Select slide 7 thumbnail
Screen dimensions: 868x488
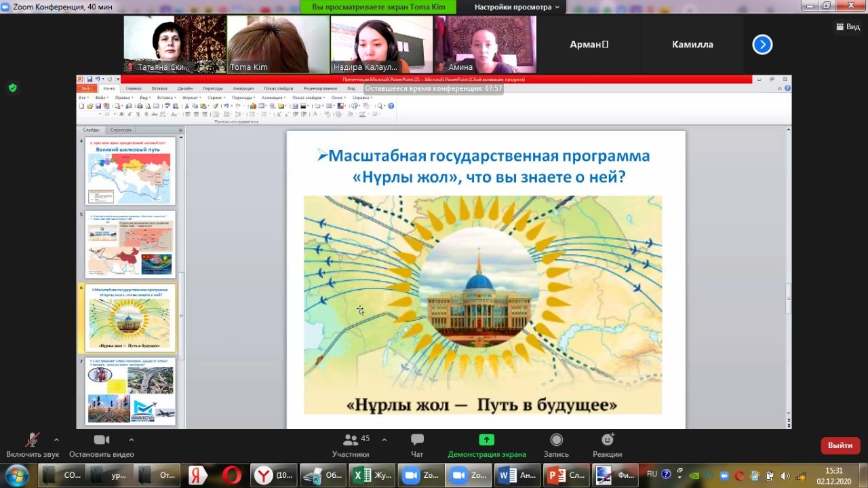pyautogui.click(x=130, y=392)
